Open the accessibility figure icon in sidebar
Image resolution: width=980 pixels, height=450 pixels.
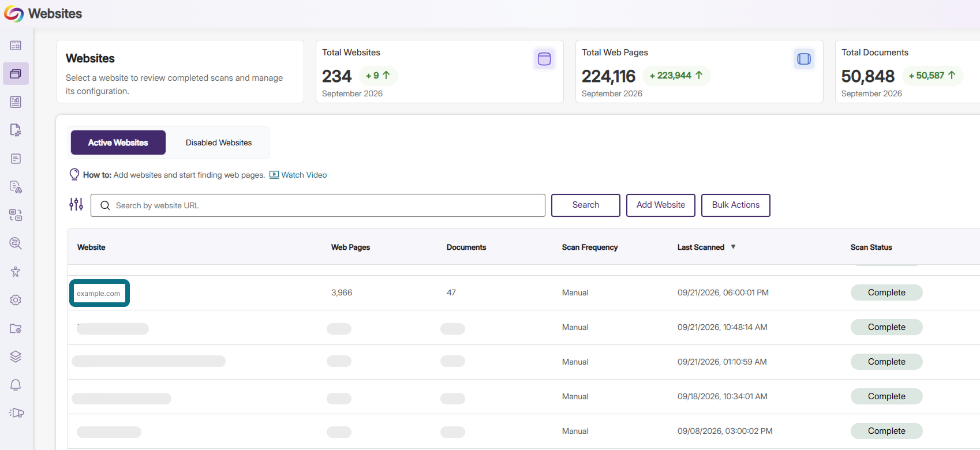[16, 272]
